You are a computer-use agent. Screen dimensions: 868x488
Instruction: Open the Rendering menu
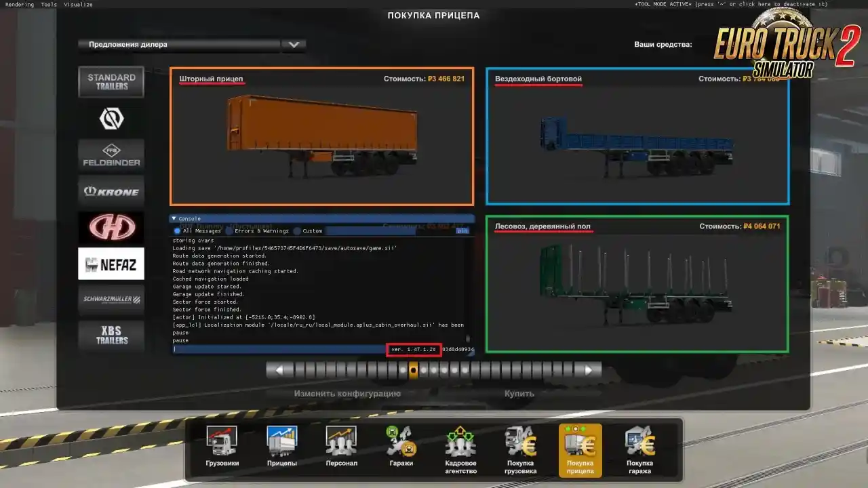click(20, 4)
